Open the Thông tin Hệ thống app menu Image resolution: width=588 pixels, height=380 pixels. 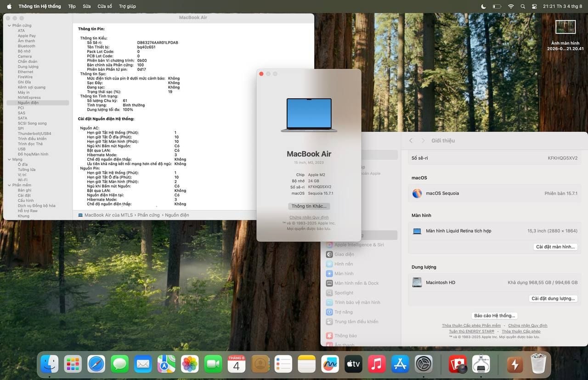[40, 6]
